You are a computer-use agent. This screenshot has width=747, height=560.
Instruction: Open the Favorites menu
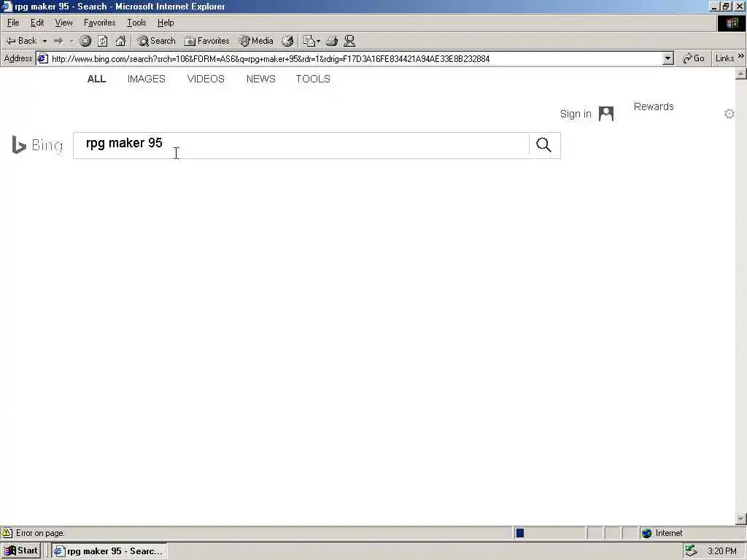tap(99, 23)
